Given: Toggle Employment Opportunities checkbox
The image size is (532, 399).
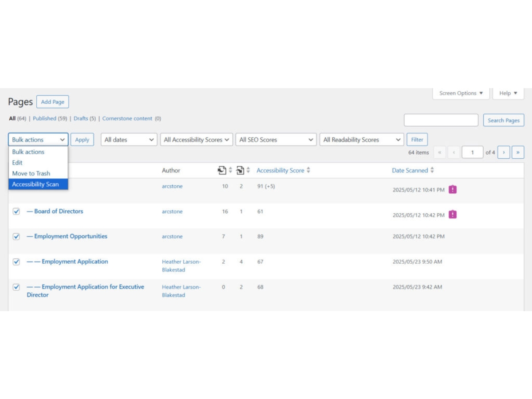Looking at the screenshot, I should [x=16, y=236].
